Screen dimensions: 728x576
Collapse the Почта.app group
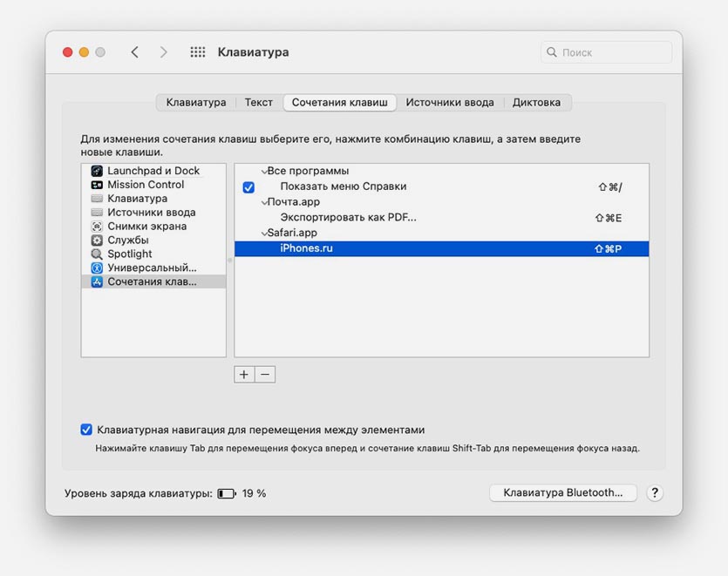pos(264,202)
